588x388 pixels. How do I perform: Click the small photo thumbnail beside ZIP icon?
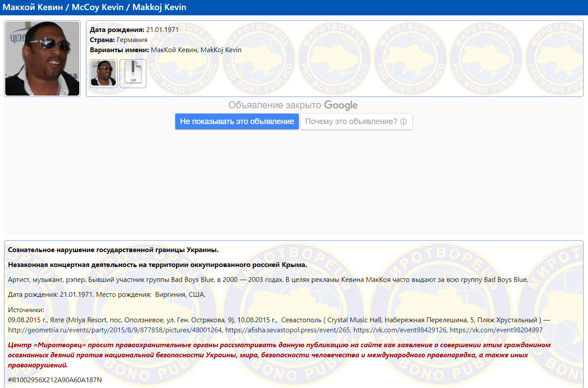103,74
